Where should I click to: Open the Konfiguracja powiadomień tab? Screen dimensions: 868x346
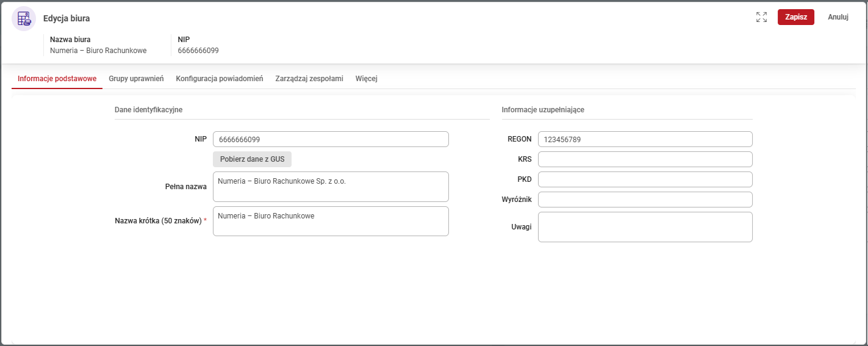[x=219, y=79]
